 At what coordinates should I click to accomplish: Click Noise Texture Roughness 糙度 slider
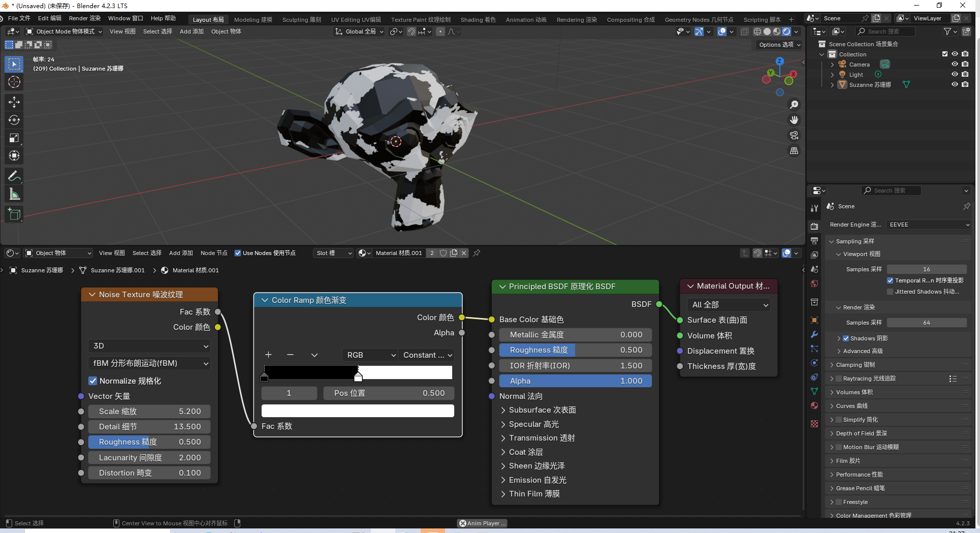click(x=149, y=442)
